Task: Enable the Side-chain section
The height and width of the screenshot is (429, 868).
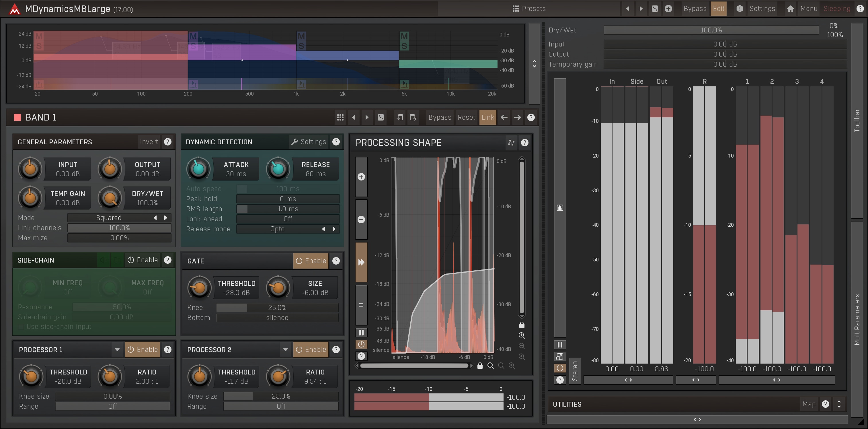Action: [143, 260]
